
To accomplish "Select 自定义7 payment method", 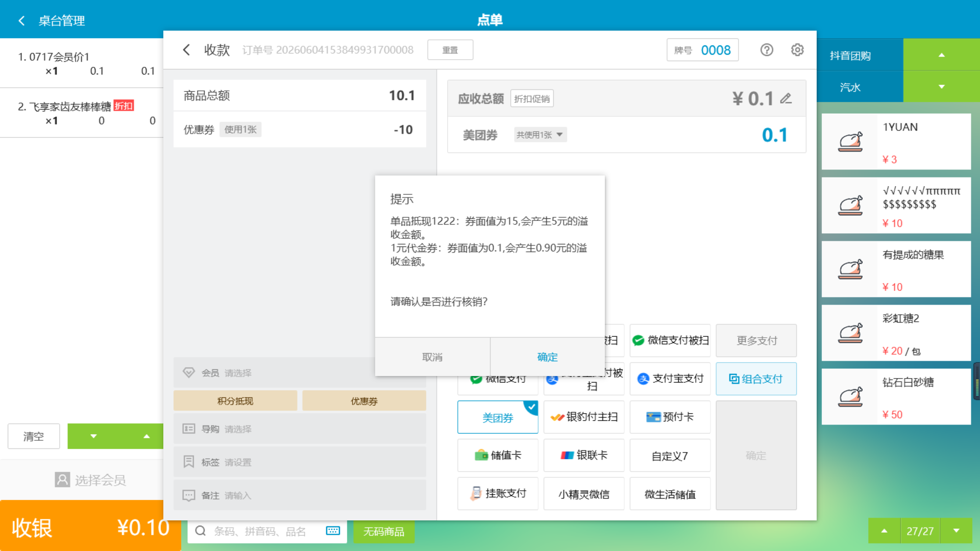I will tap(670, 455).
